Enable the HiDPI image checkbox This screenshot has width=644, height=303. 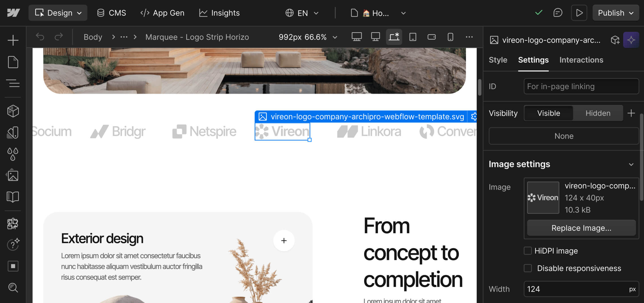528,251
